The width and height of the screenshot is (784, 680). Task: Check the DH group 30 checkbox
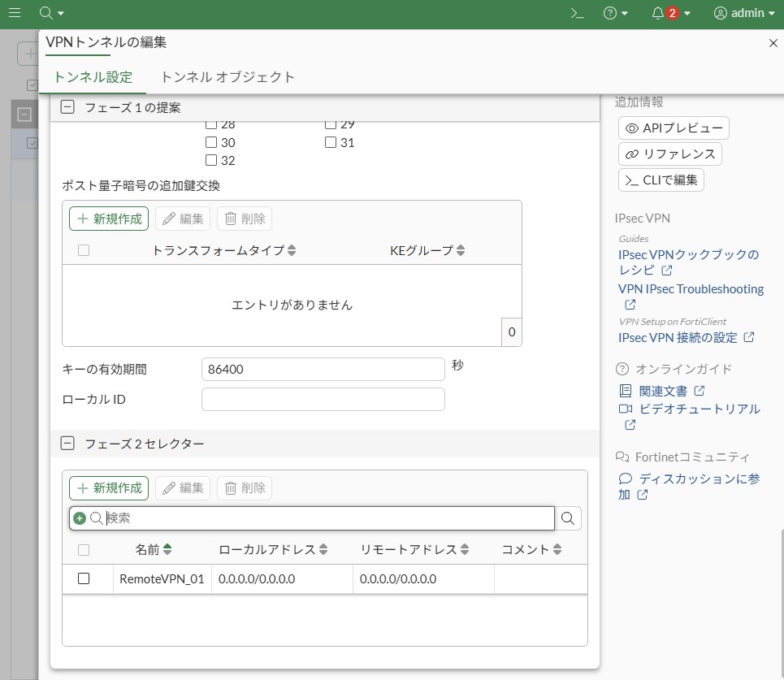[x=211, y=142]
